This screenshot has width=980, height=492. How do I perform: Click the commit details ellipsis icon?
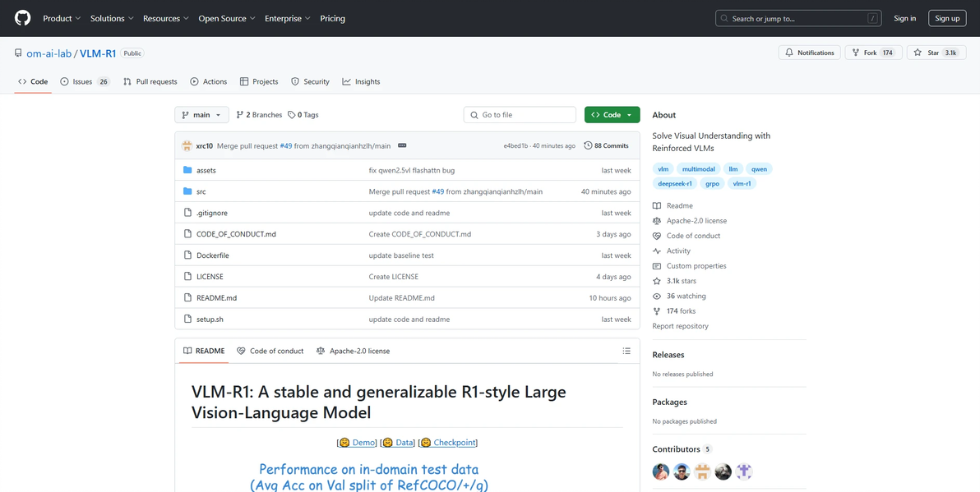tap(402, 145)
